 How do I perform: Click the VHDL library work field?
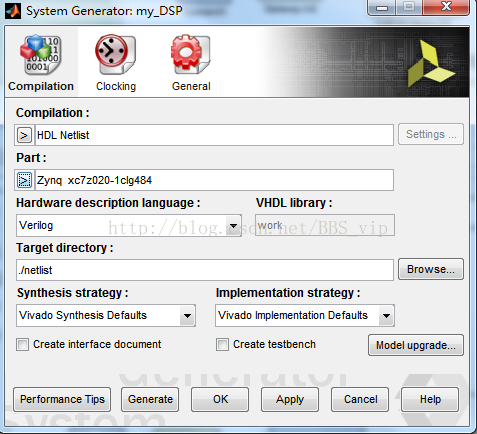(325, 225)
